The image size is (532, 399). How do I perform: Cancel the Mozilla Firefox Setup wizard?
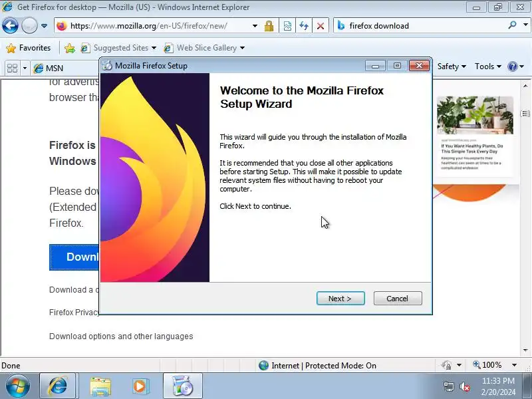coord(398,299)
